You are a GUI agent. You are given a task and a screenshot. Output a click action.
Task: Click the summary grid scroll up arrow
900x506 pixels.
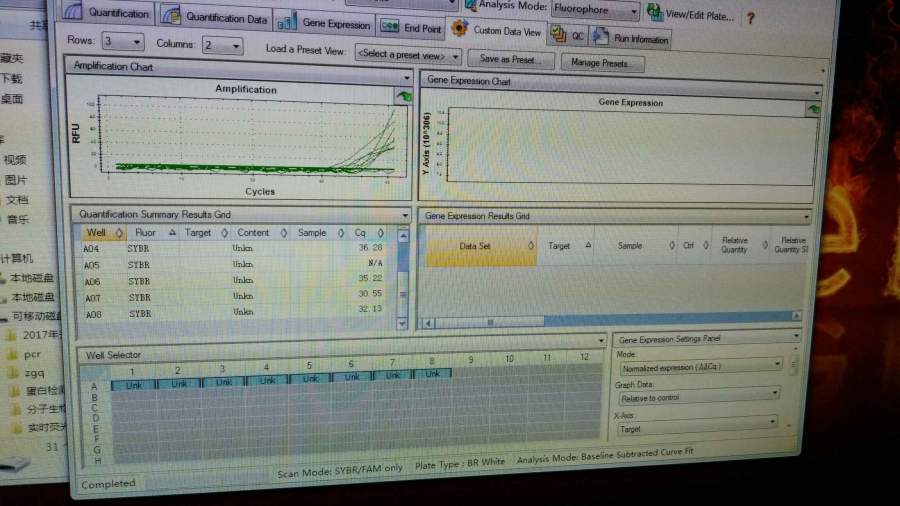click(x=403, y=235)
